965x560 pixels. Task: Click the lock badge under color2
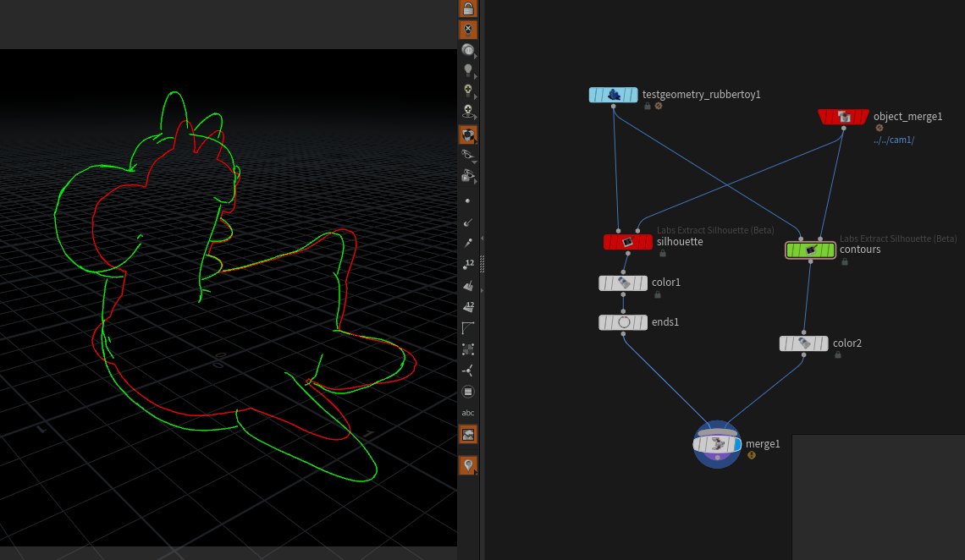(838, 354)
